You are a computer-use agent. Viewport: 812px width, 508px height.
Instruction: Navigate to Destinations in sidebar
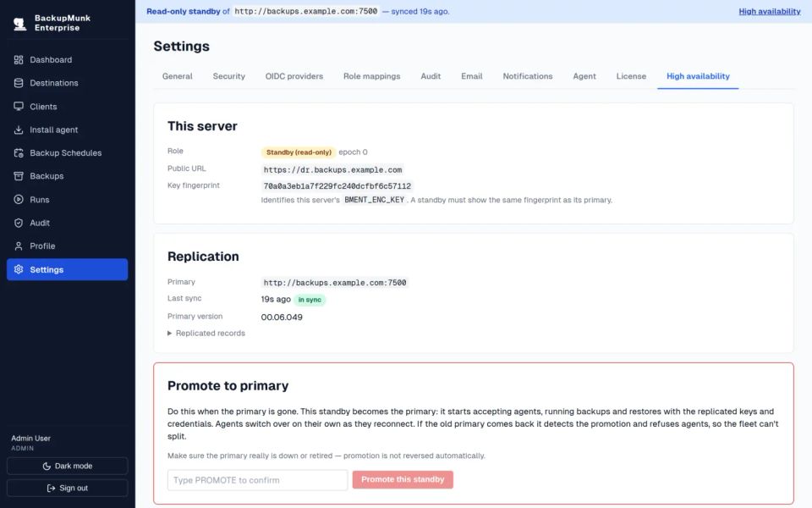[x=68, y=83]
